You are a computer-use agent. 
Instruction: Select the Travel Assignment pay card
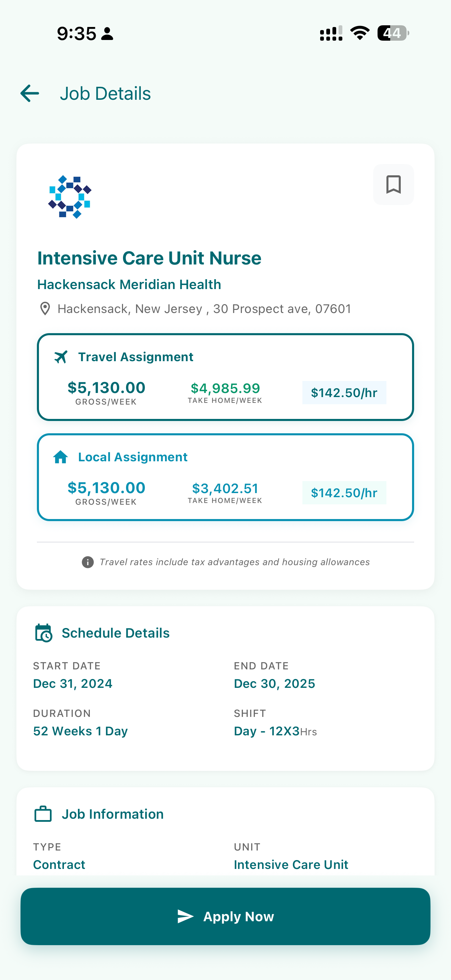225,377
